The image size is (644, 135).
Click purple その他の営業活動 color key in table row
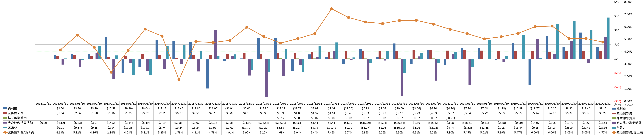pyautogui.click(x=5, y=123)
